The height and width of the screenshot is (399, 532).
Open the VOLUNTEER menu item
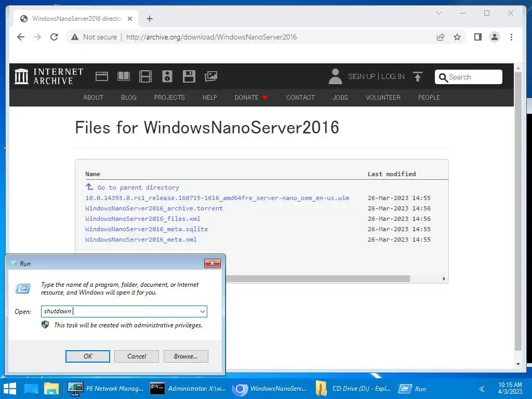[383, 97]
